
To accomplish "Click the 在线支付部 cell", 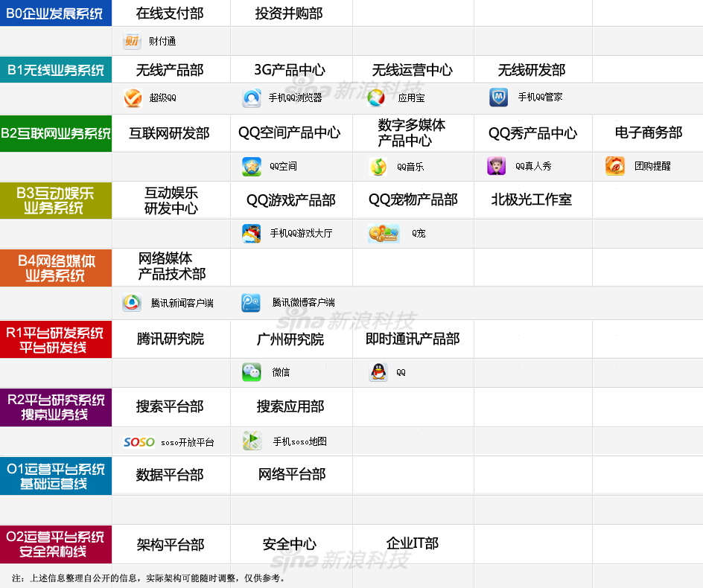I will (x=171, y=13).
